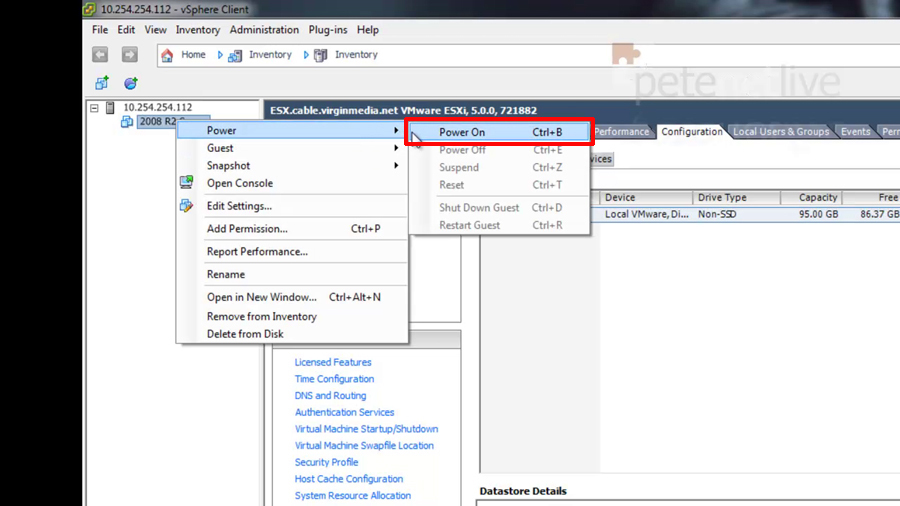The width and height of the screenshot is (900, 506).
Task: Open the Administration menu
Action: point(264,30)
